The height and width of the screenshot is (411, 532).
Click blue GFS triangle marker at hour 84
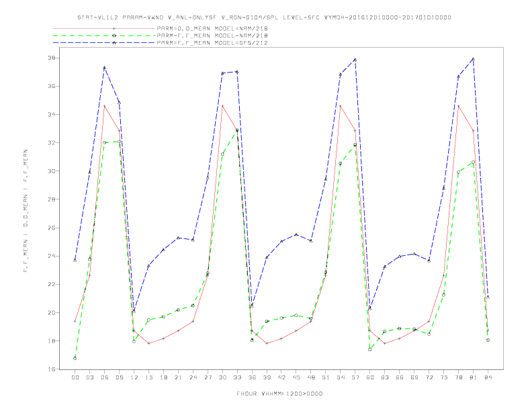(488, 297)
